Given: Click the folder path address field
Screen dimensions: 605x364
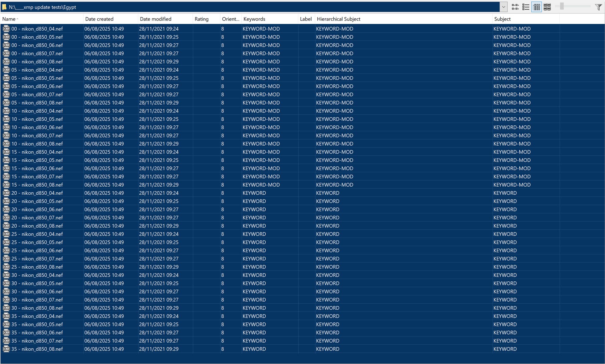Looking at the screenshot, I should point(252,7).
